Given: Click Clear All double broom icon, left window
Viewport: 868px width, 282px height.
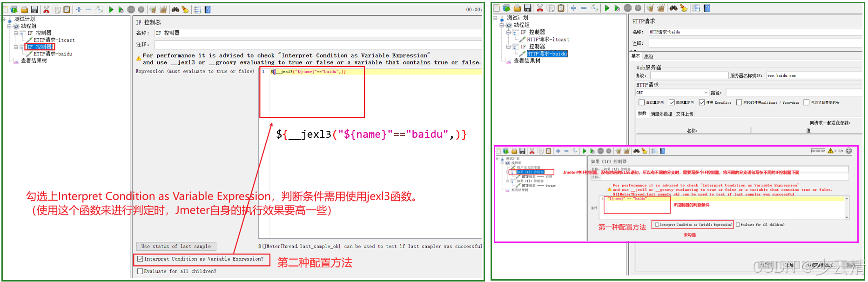Looking at the screenshot, I should [163, 9].
